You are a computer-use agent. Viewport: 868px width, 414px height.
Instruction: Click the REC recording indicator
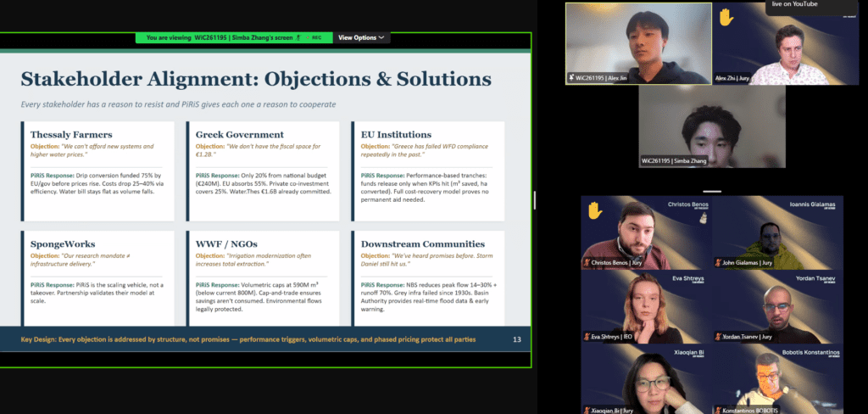pos(315,37)
